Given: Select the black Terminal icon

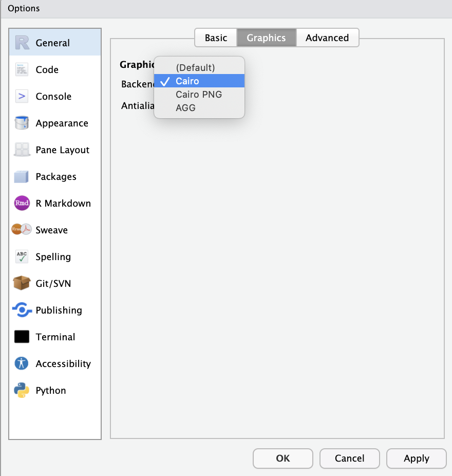Looking at the screenshot, I should [22, 336].
